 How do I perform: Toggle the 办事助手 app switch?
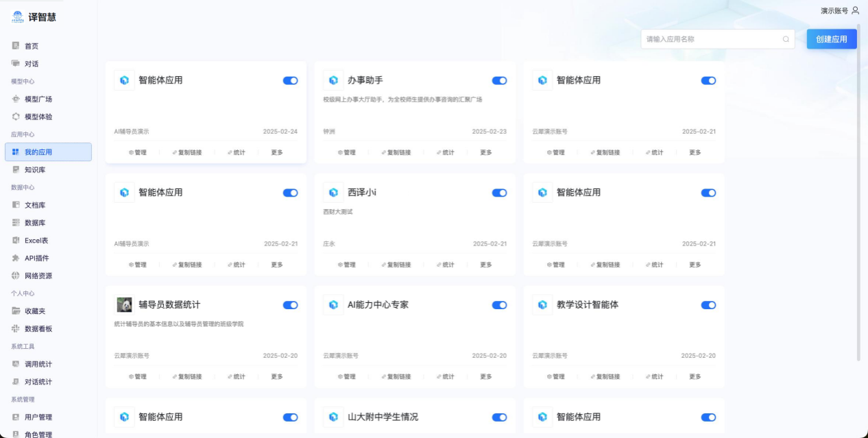pyautogui.click(x=499, y=81)
